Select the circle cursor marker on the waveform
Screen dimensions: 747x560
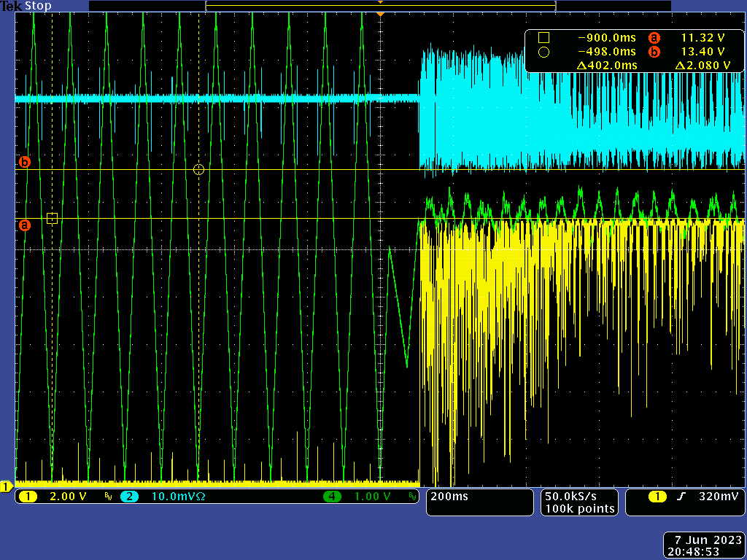[198, 169]
